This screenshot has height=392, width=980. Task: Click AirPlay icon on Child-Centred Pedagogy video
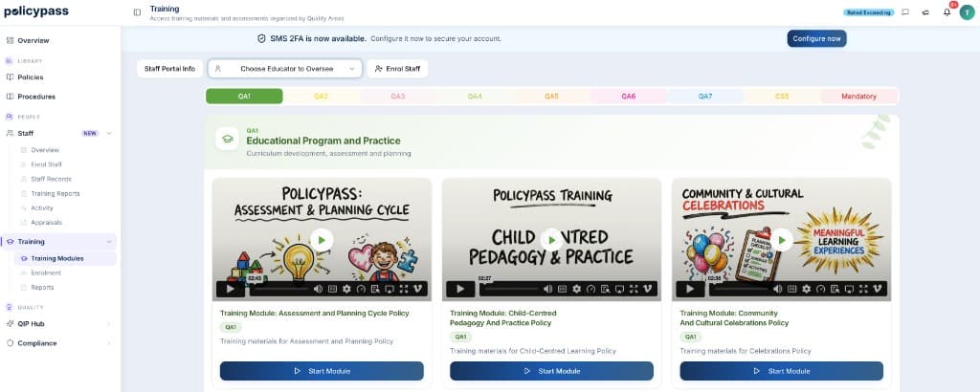[x=619, y=289]
